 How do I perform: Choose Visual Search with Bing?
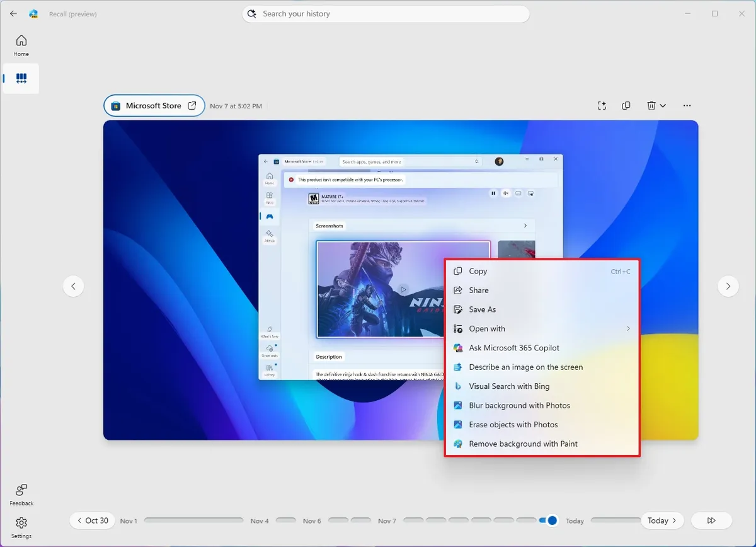[508, 386]
